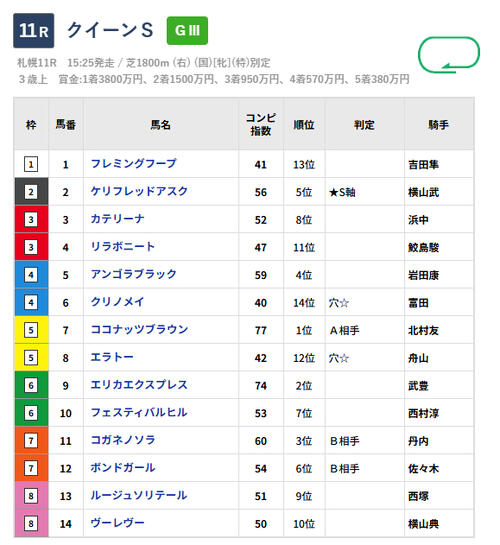Click the white frame 1 bracket icon
Screen dimensions: 500x545
click(x=31, y=164)
